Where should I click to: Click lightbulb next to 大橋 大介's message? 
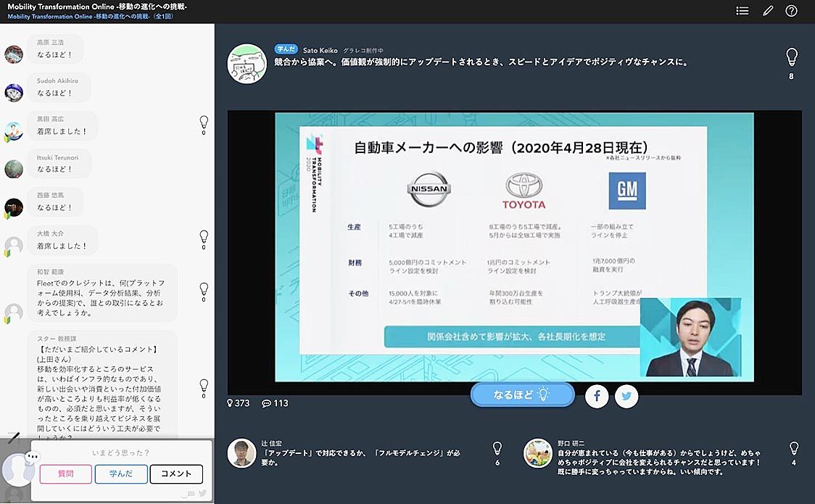pyautogui.click(x=204, y=236)
